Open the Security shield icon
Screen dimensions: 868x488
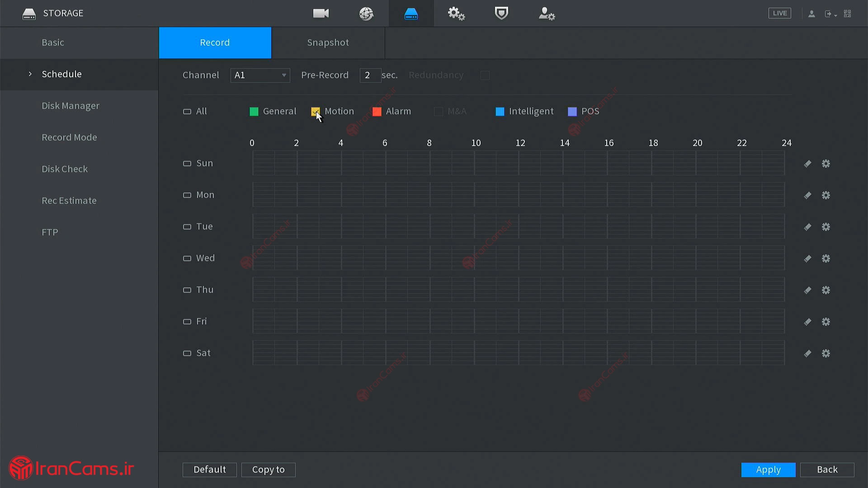click(501, 14)
